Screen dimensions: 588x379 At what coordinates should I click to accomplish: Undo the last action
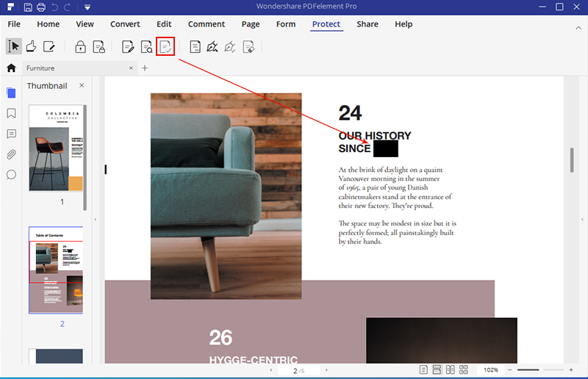click(54, 7)
